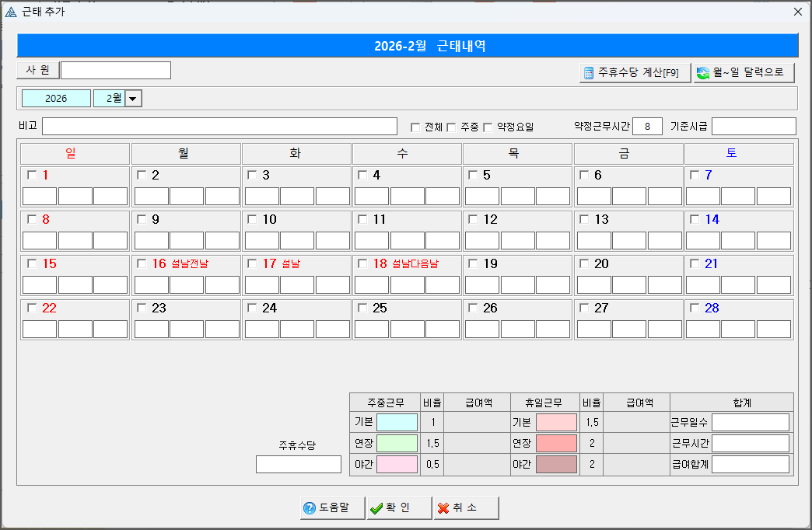Click 휴일근무 연장 salmon swatch

pyautogui.click(x=556, y=443)
